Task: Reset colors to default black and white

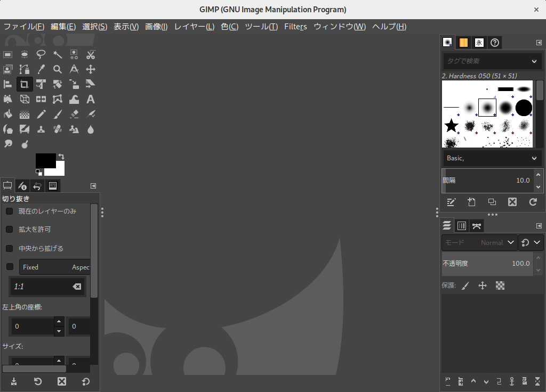Action: pyautogui.click(x=38, y=172)
